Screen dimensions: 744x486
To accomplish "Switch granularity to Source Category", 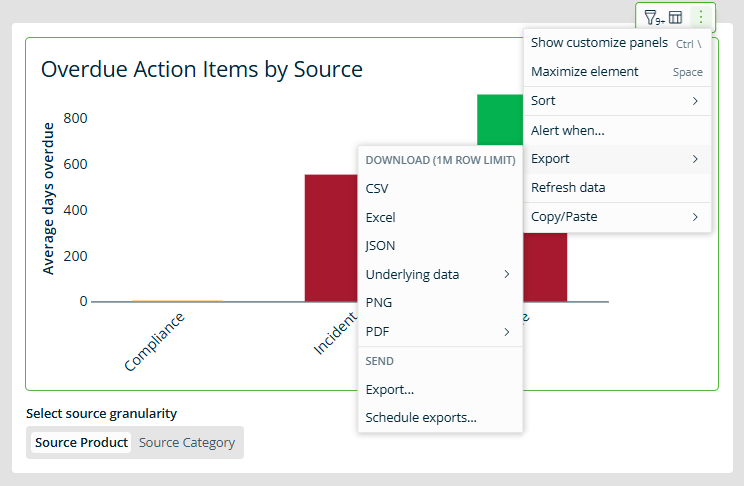I will (x=187, y=442).
